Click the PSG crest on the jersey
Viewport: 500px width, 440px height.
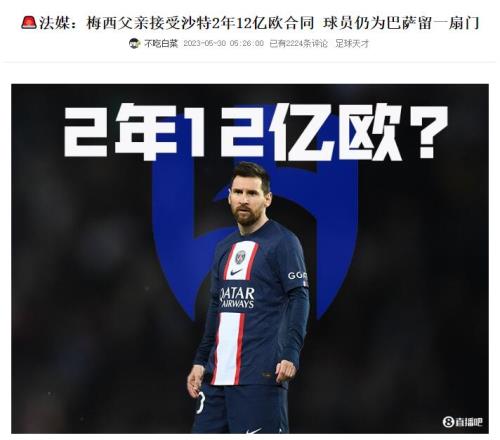point(240,257)
